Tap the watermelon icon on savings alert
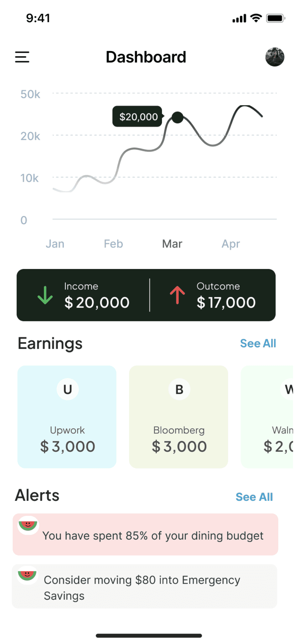Screen dimensions: 297x644 [x=27, y=575]
